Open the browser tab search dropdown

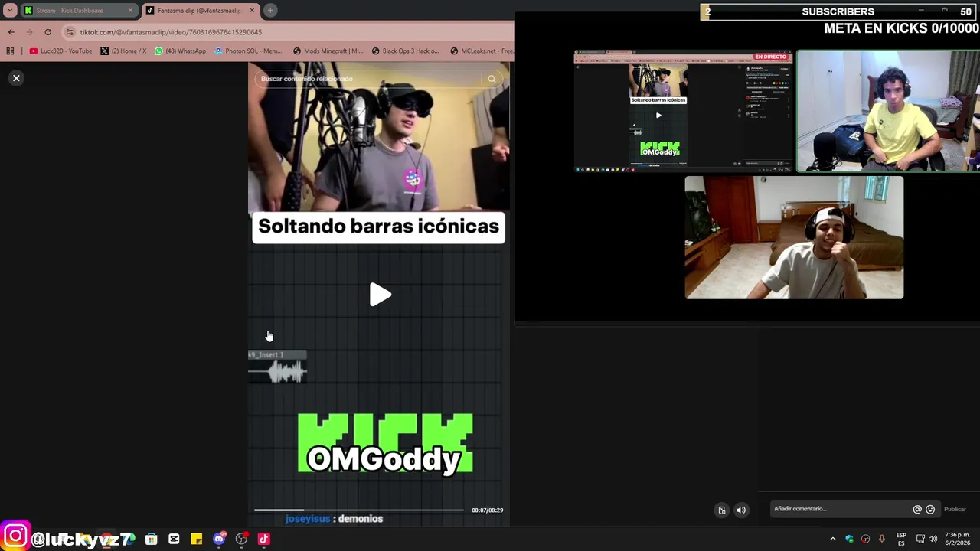click(8, 11)
